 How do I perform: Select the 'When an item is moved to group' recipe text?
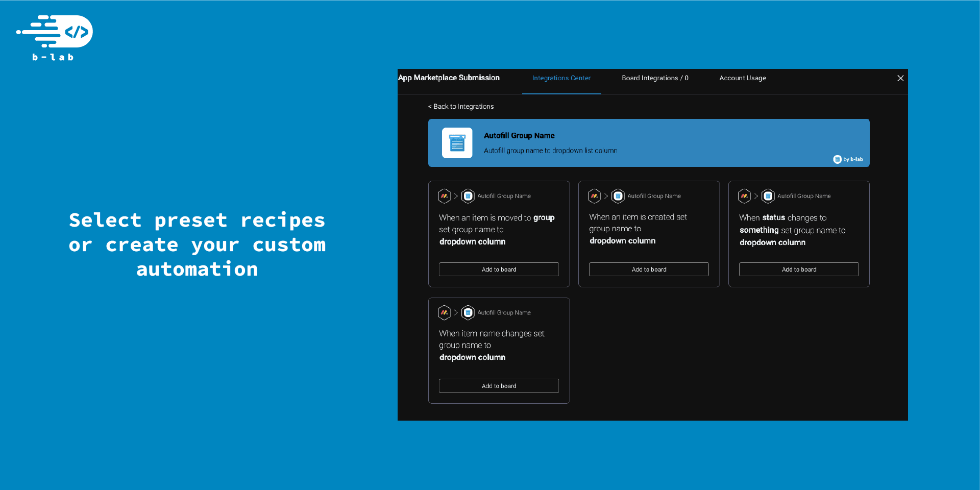497,230
